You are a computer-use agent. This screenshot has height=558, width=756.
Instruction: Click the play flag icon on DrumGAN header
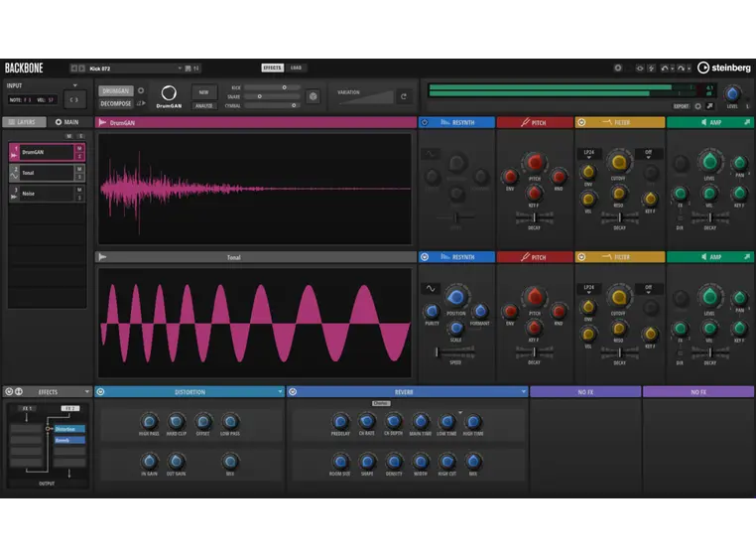click(x=103, y=122)
